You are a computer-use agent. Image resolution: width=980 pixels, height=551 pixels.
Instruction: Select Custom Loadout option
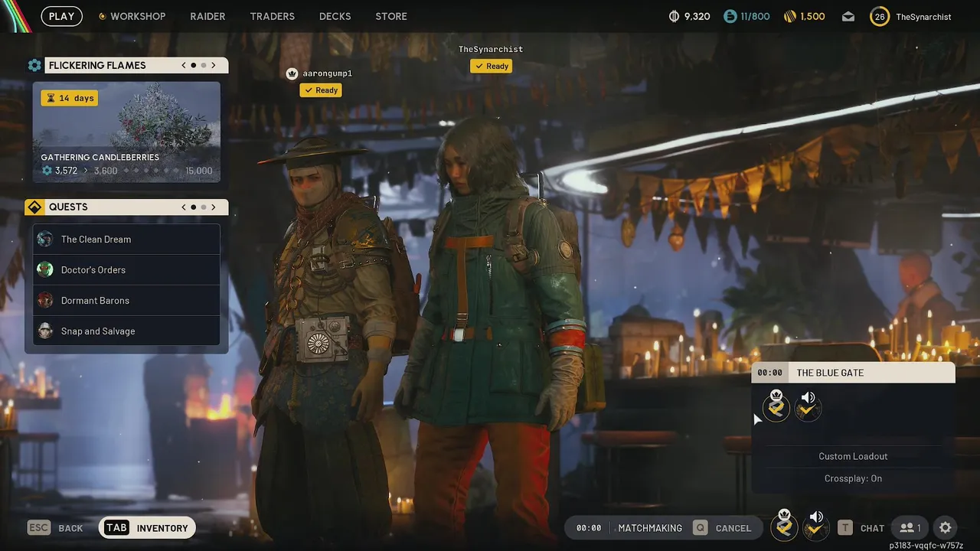click(x=853, y=456)
